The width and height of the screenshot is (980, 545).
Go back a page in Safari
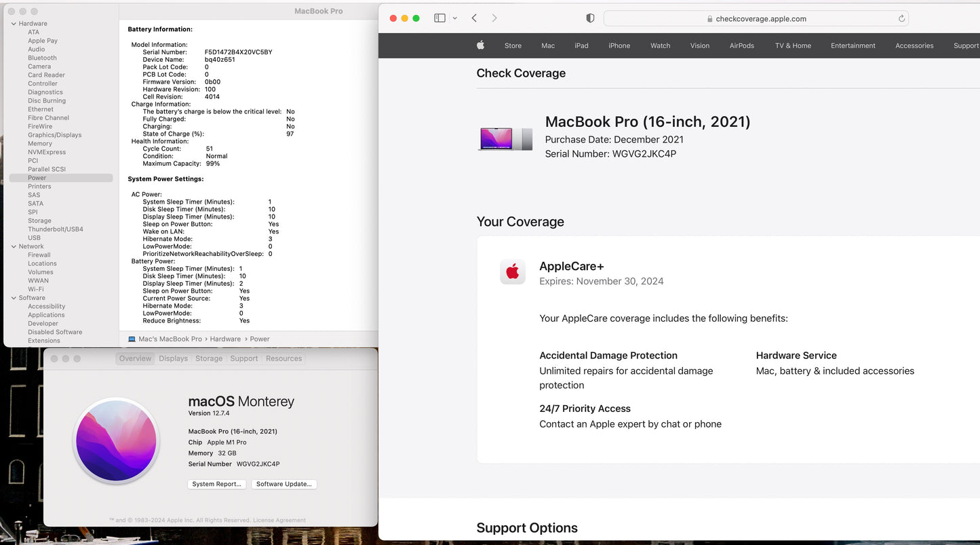[x=474, y=18]
